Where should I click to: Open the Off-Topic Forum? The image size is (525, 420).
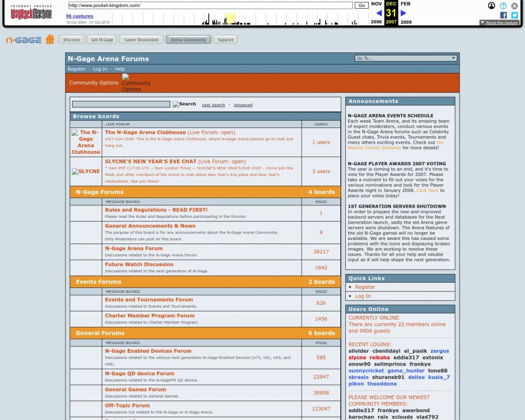click(x=127, y=406)
